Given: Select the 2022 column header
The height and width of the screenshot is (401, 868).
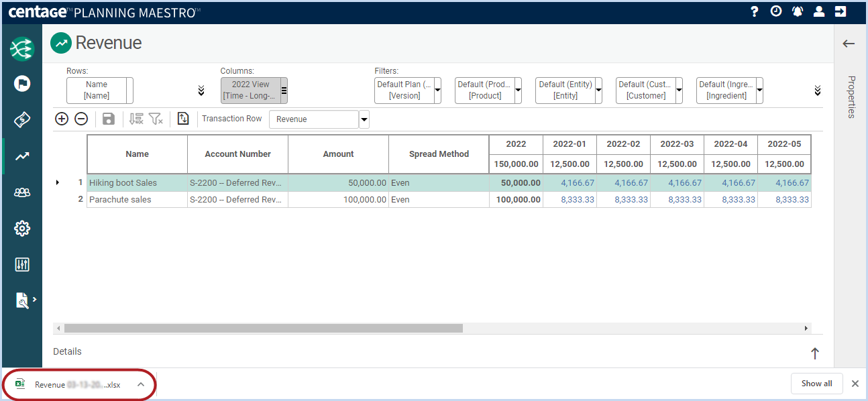Looking at the screenshot, I should 516,144.
